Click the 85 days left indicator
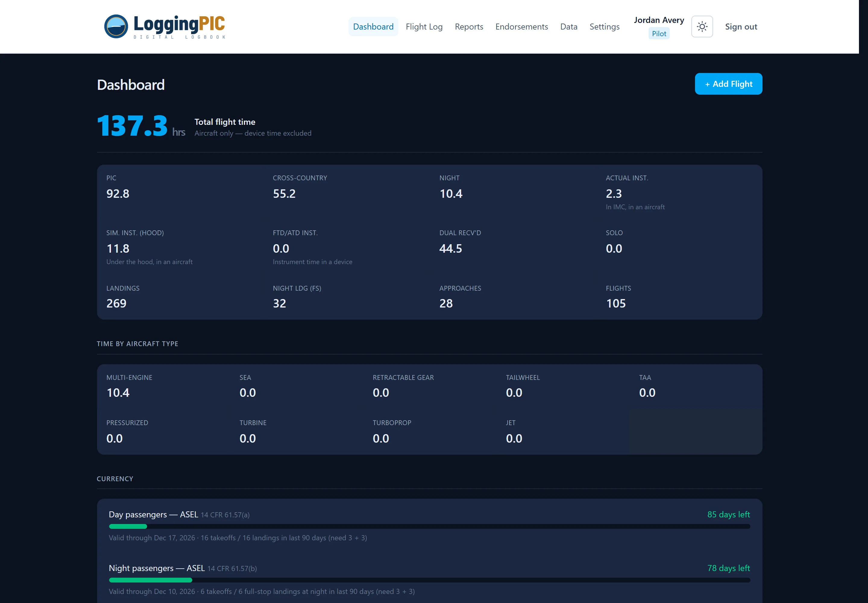Image resolution: width=868 pixels, height=603 pixels. coord(728,515)
